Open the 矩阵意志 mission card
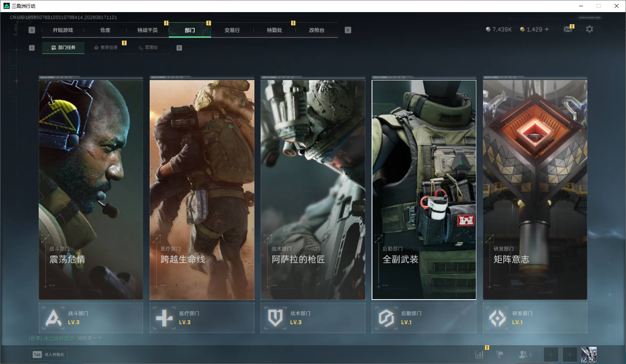This screenshot has height=364, width=626. coord(535,190)
